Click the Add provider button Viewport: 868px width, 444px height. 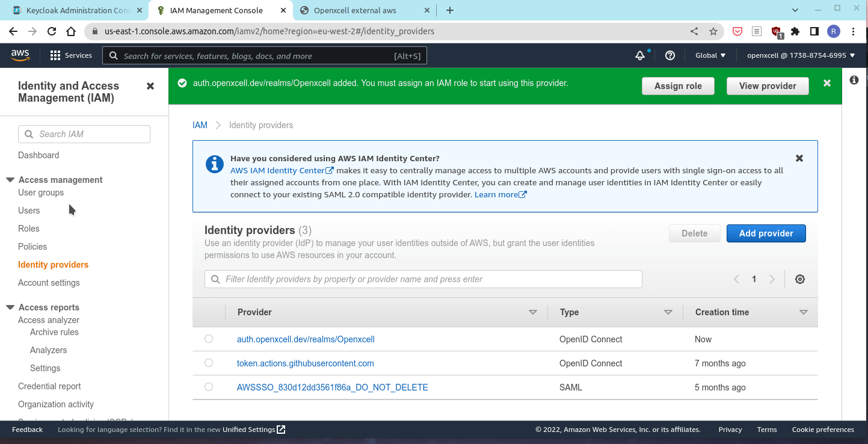(x=766, y=233)
